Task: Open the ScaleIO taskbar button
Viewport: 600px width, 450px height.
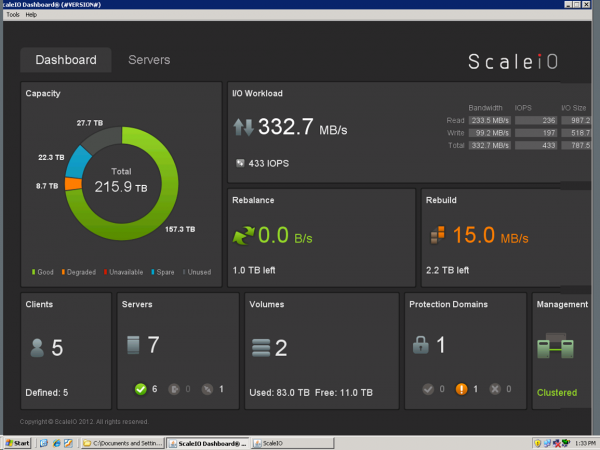Action: pos(292,443)
